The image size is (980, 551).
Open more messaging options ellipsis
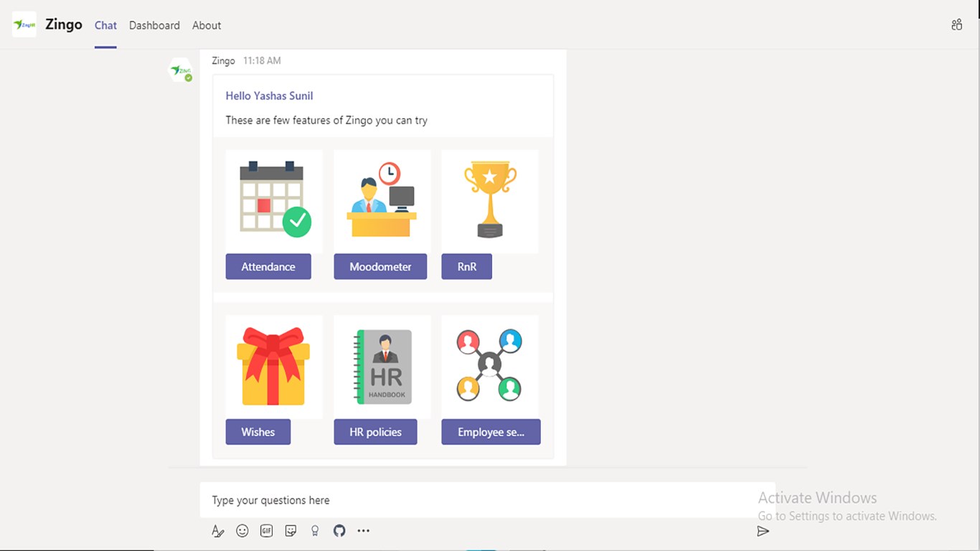click(x=364, y=531)
